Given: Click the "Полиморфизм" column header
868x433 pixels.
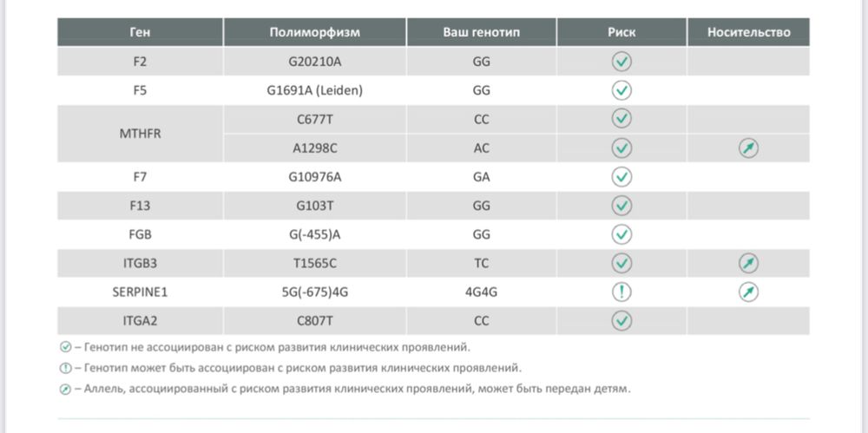Looking at the screenshot, I should pos(314,32).
